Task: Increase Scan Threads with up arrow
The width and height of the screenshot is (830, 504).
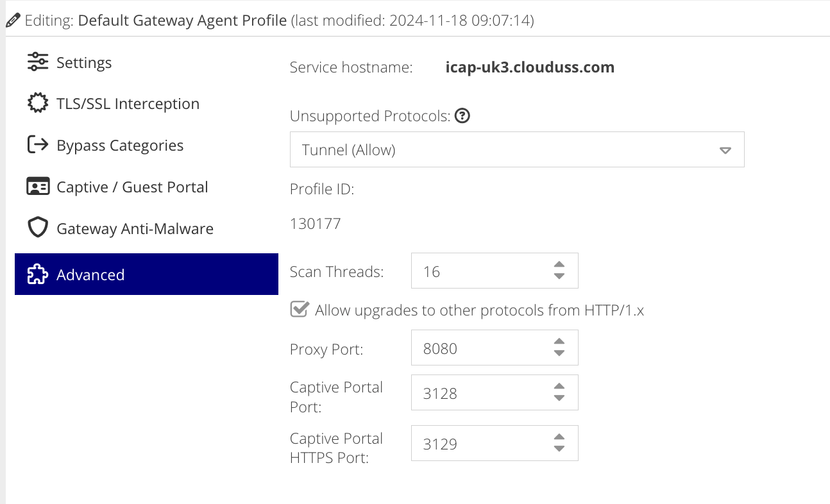Action: (x=559, y=265)
